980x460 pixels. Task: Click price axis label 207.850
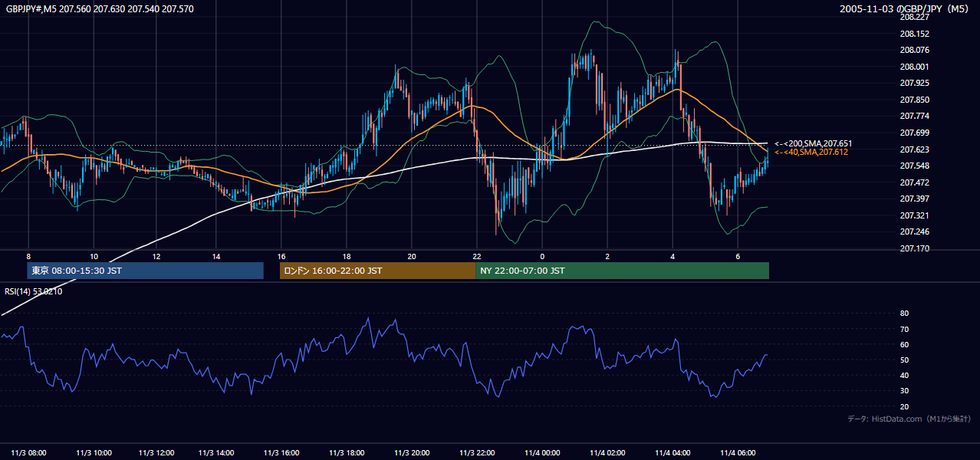(x=914, y=100)
